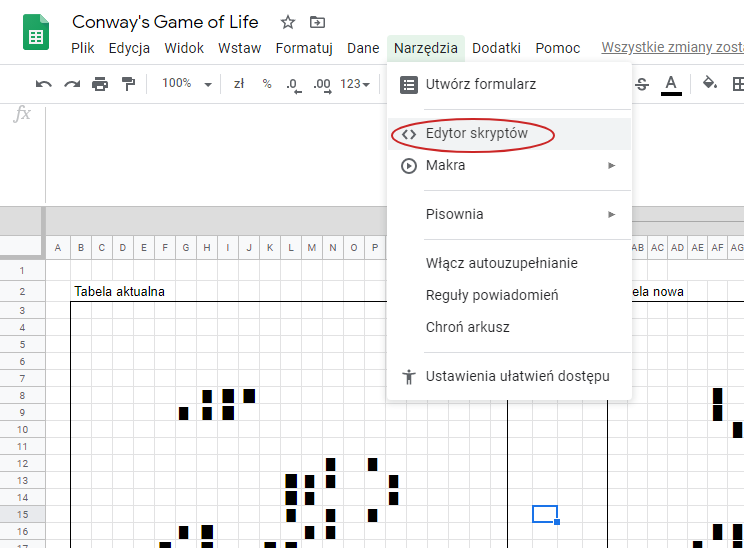
Task: Open the zoom 100% dropdown
Action: tap(186, 84)
